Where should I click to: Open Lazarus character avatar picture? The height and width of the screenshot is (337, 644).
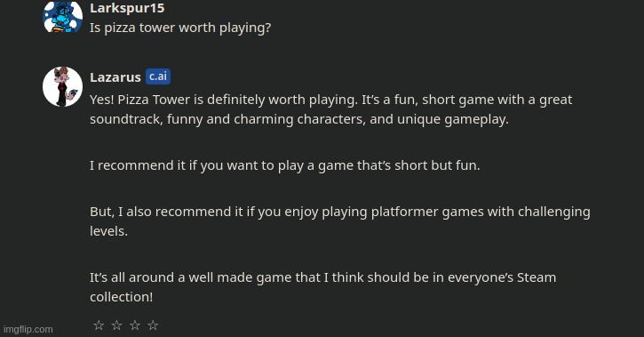62,87
